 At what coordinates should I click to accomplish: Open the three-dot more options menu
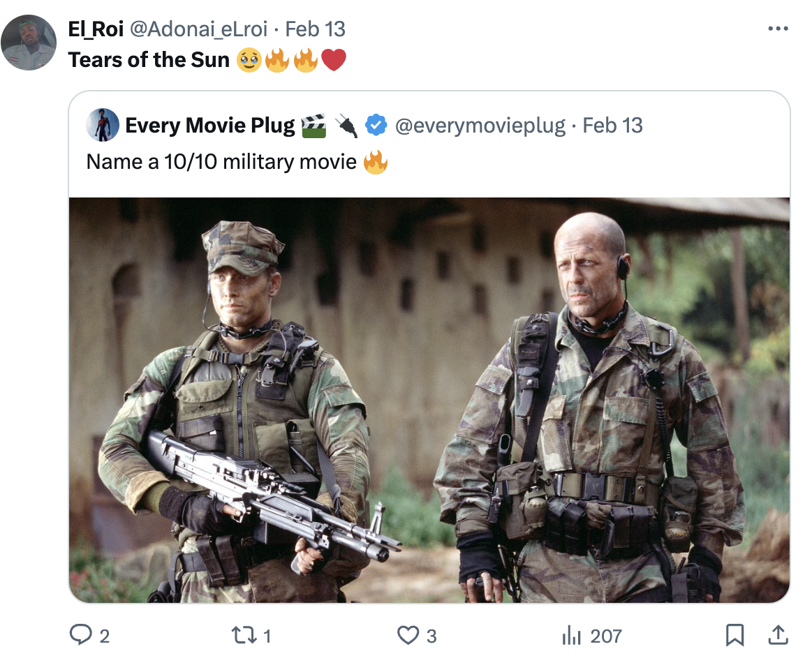pos(778,29)
